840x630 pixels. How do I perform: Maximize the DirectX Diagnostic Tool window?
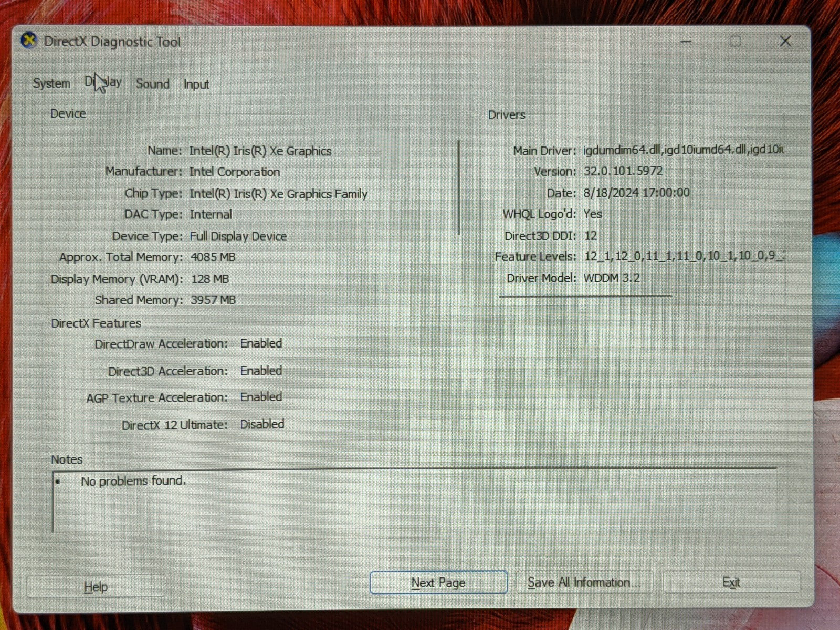coord(736,41)
